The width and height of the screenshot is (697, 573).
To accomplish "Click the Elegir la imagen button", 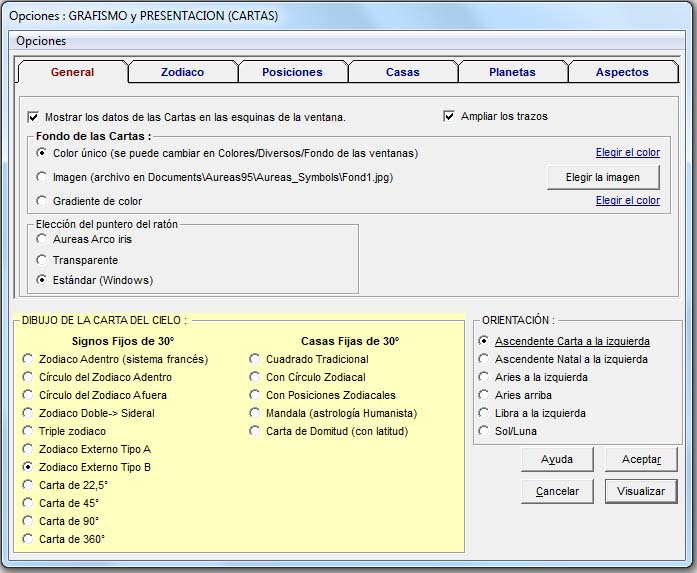I will pyautogui.click(x=603, y=177).
